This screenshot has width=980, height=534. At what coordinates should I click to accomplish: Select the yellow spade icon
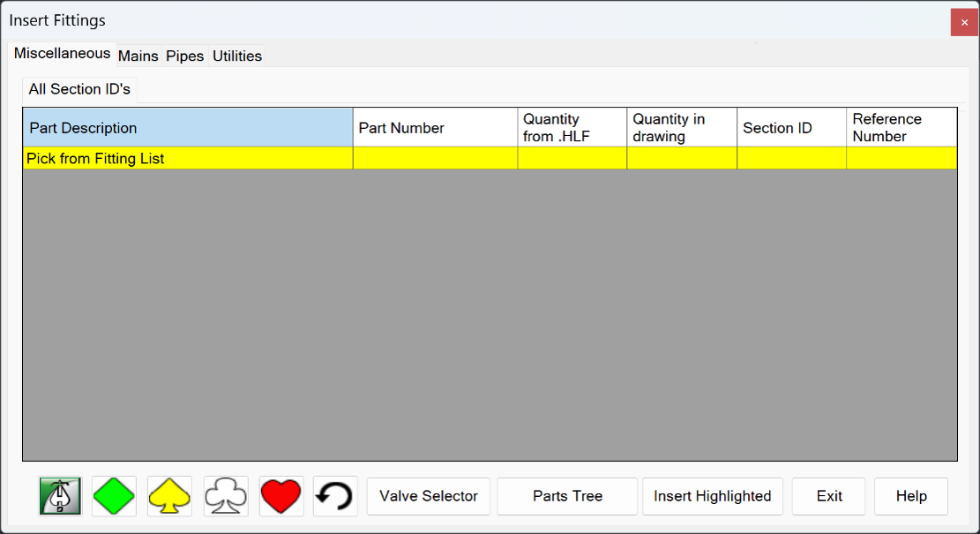tap(169, 496)
